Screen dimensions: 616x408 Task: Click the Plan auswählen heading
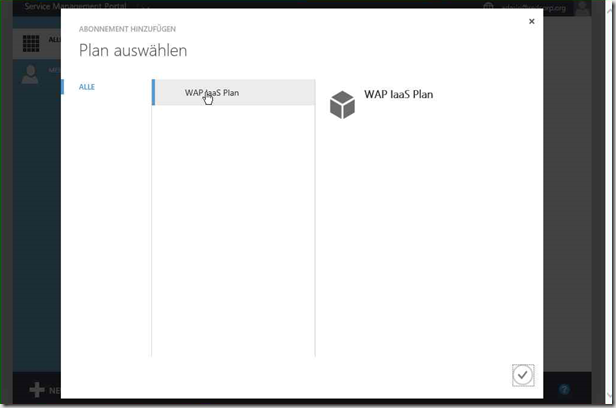[133, 50]
